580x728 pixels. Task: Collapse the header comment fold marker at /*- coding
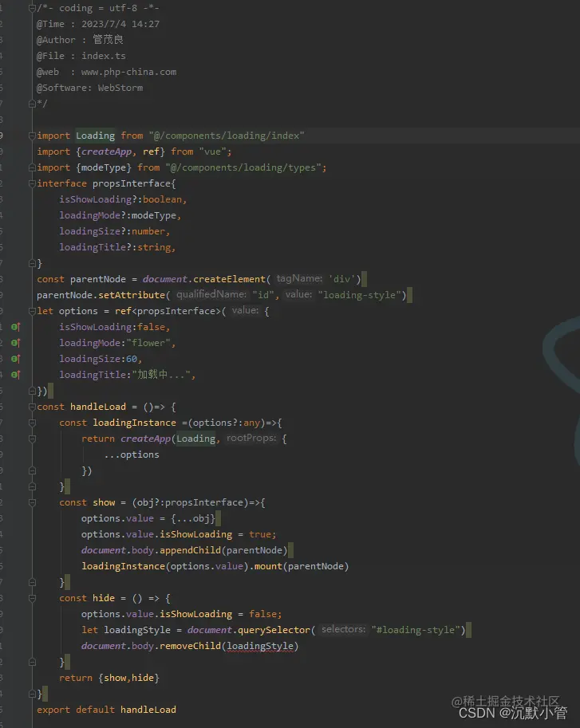(32, 8)
